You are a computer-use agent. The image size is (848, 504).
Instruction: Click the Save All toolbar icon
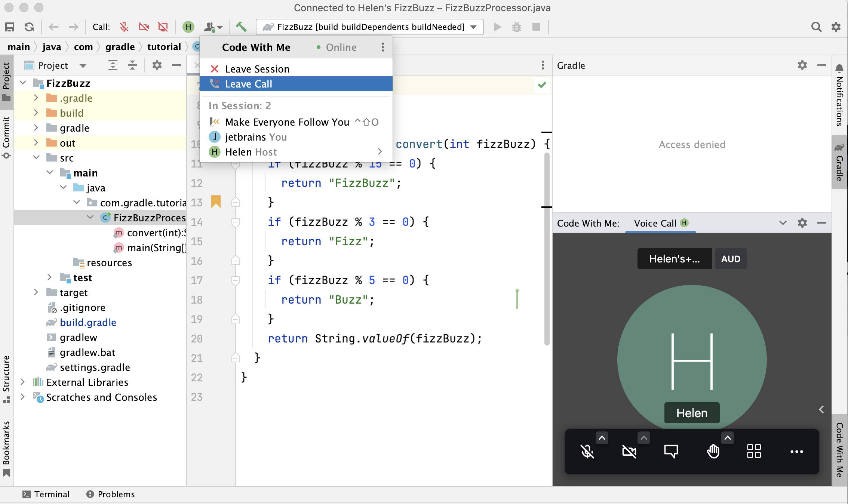tap(10, 27)
